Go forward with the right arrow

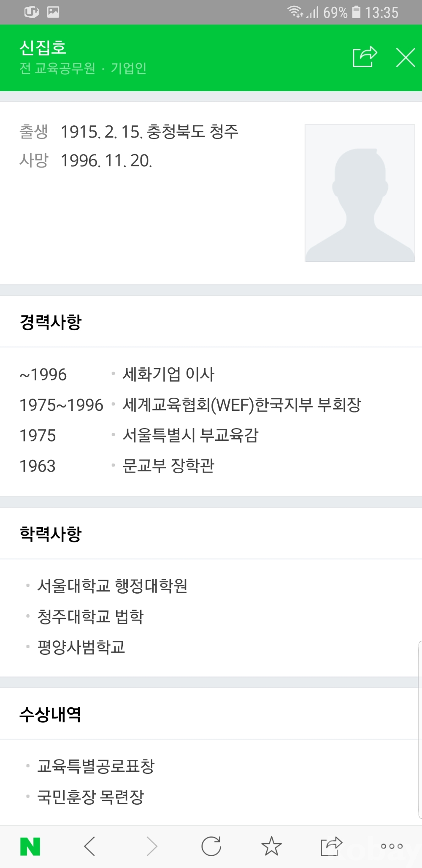coord(151,846)
